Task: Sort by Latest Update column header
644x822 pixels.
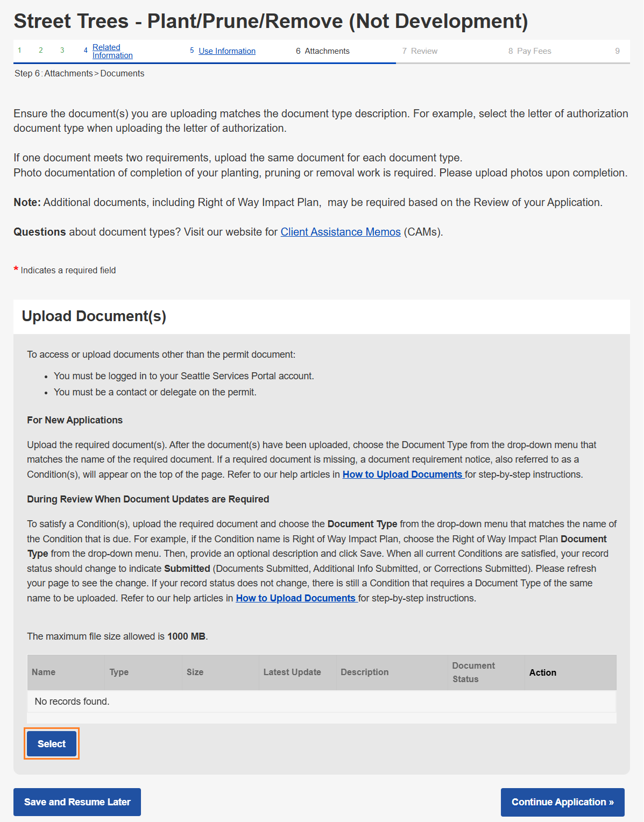Action: tap(292, 672)
